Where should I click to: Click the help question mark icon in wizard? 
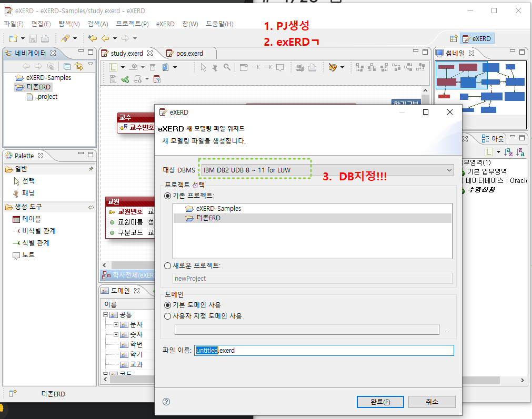pos(166,402)
